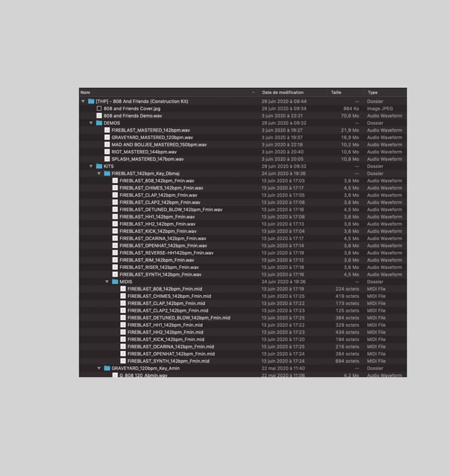449x476 pixels.
Task: Click the FIREBLAST_SYNTH_142bpm_Fmin.mid file icon
Action: point(123,361)
